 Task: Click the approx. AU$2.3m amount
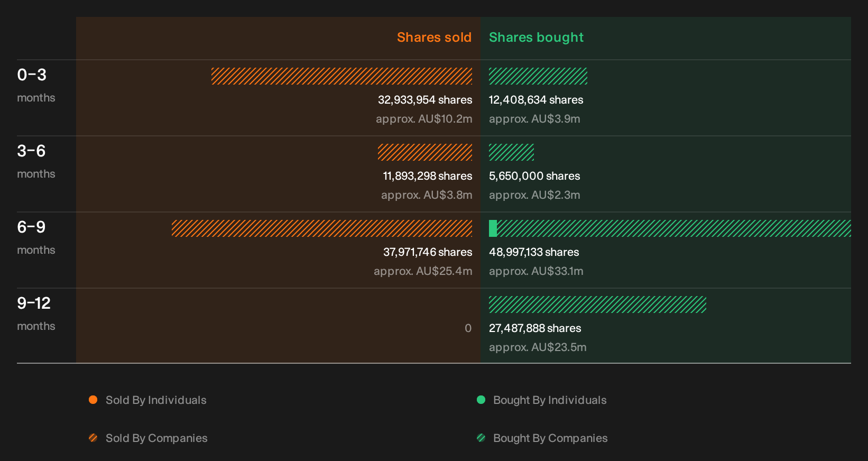534,195
